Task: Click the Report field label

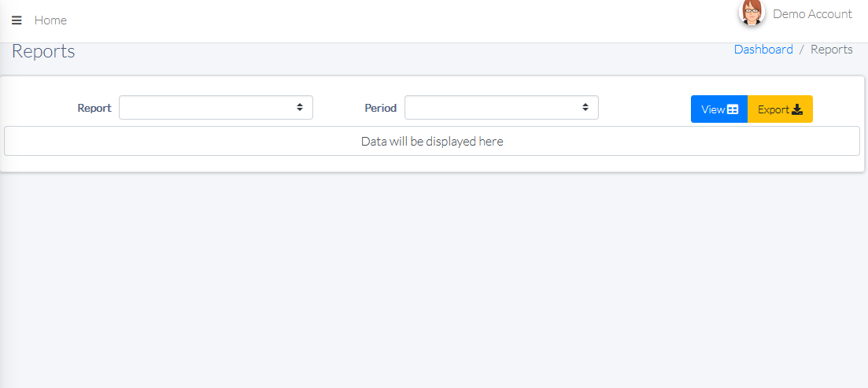Action: coord(94,108)
